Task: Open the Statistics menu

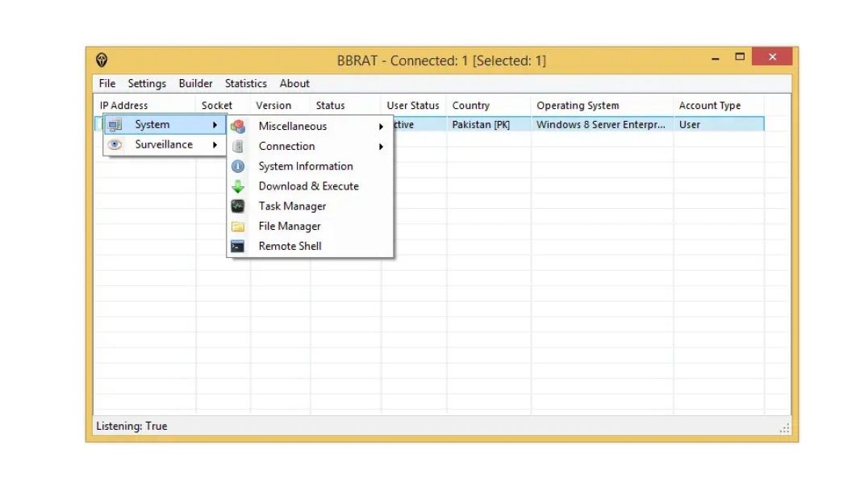Action: [x=245, y=83]
